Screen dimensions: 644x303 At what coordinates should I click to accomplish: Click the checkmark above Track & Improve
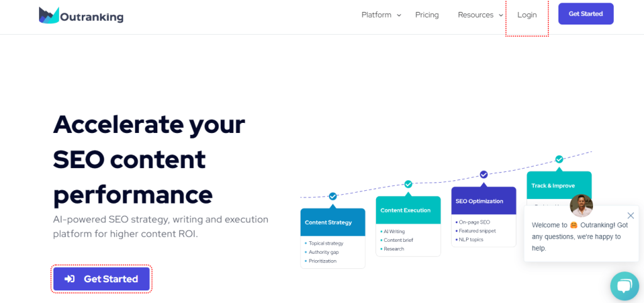tap(559, 159)
